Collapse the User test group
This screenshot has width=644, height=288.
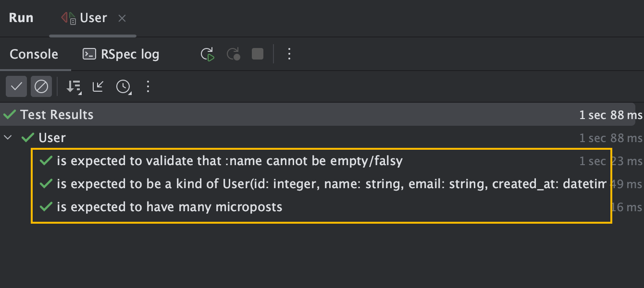(x=8, y=138)
